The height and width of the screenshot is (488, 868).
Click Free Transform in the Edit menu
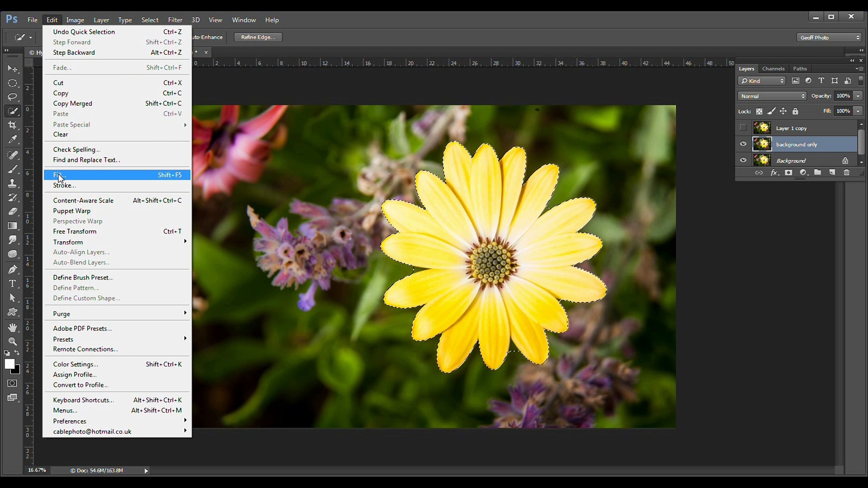pyautogui.click(x=75, y=231)
